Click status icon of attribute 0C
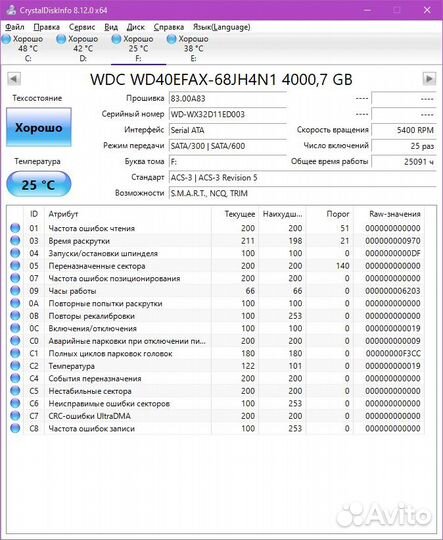Screen dimensions: 443x540 [15, 328]
